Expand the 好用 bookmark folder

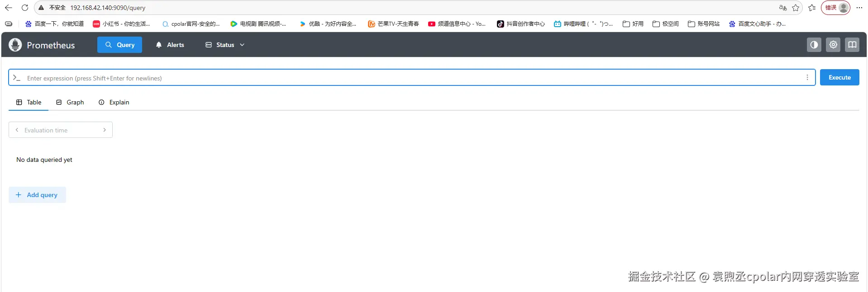click(x=633, y=24)
